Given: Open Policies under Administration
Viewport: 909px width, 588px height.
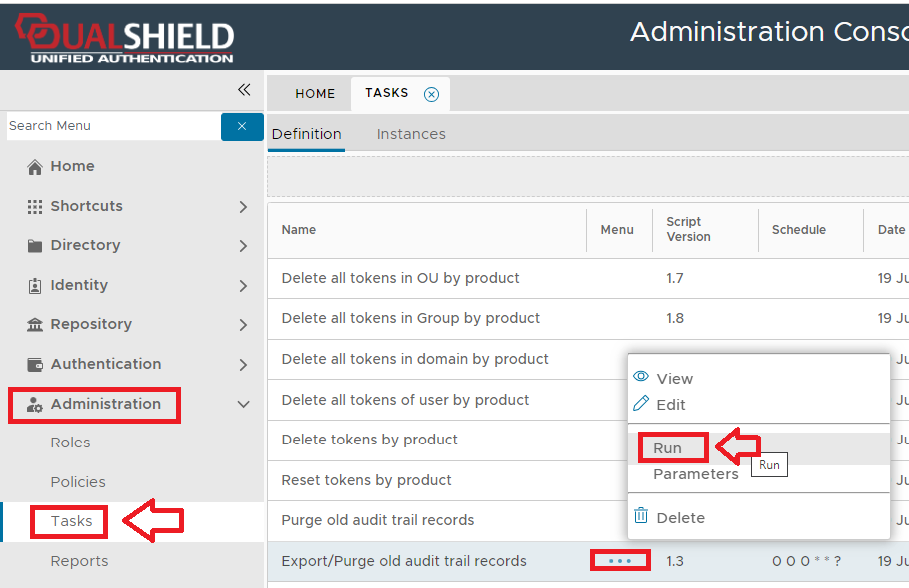Looking at the screenshot, I should pos(78,482).
